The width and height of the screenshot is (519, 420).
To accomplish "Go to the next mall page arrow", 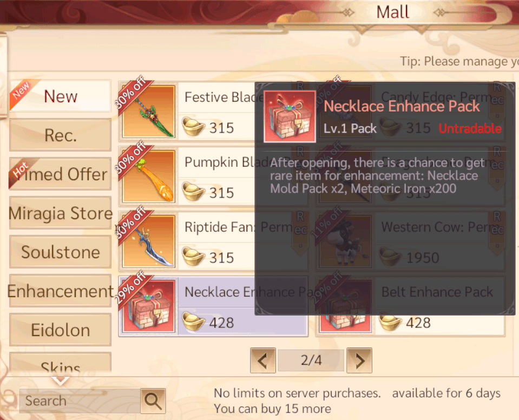I will pyautogui.click(x=359, y=360).
